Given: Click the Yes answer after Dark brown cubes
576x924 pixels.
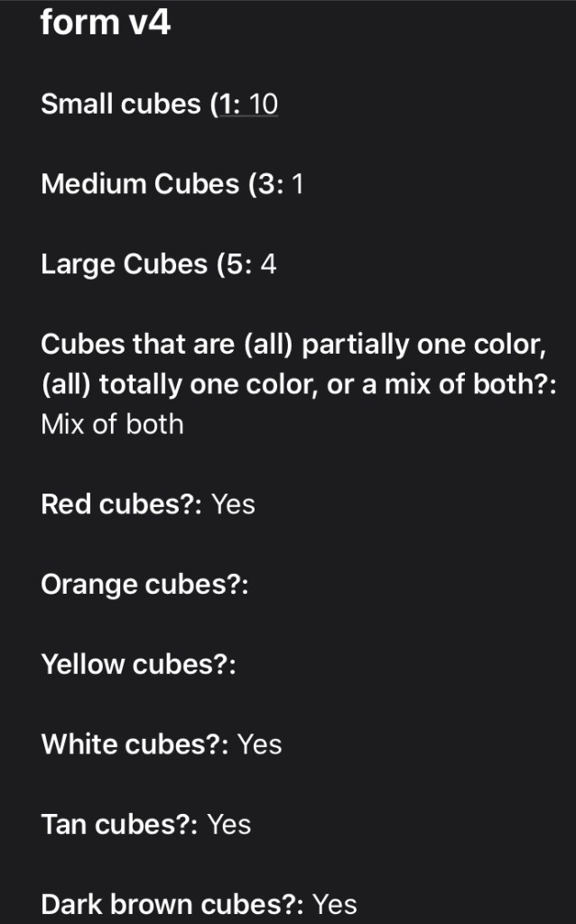Looking at the screenshot, I should coord(335,904).
